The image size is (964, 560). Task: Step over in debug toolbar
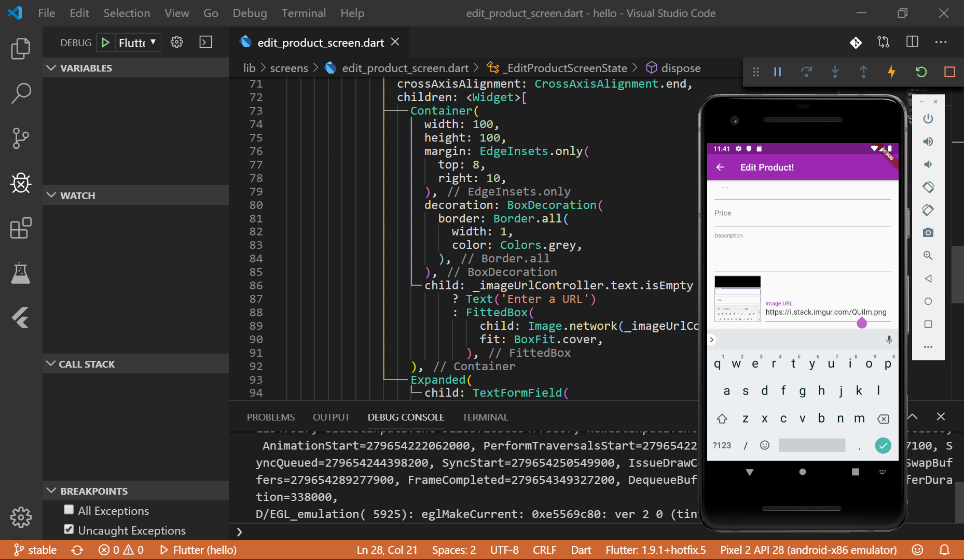click(806, 72)
